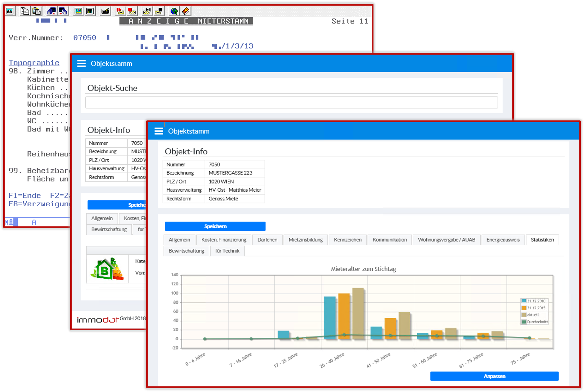The width and height of the screenshot is (584, 392).
Task: Click the tan aktuell legend swatch
Action: (524, 315)
